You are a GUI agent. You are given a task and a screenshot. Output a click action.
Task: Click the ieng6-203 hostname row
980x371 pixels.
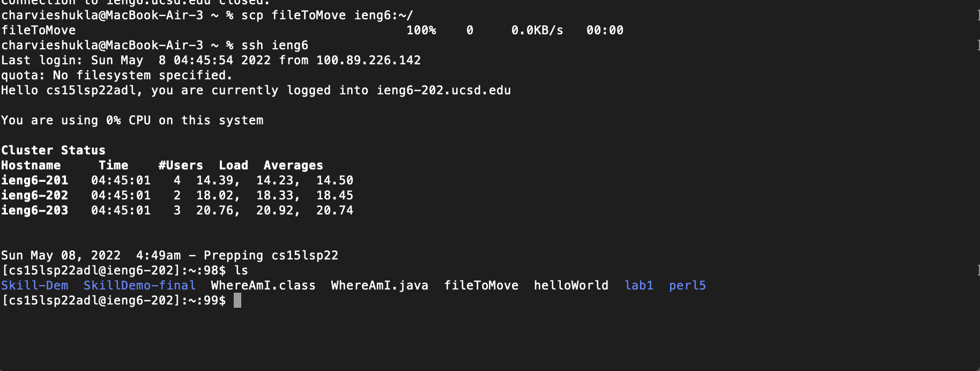coord(35,210)
